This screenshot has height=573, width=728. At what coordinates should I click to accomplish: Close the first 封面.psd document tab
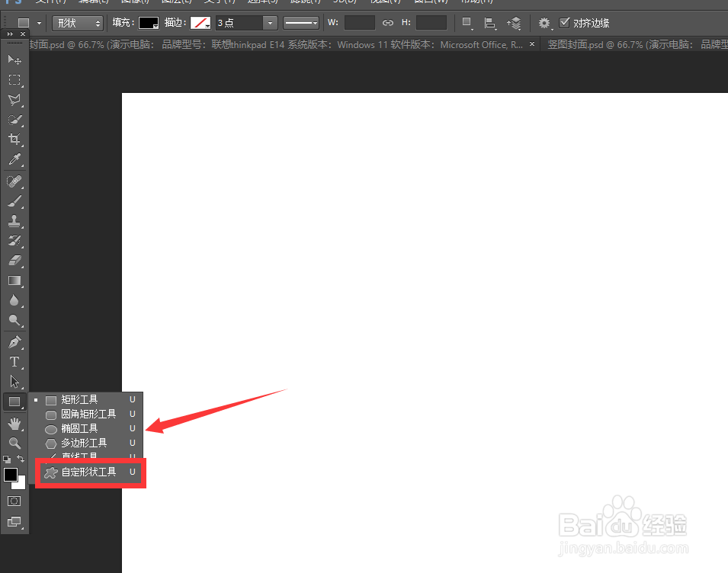[532, 43]
